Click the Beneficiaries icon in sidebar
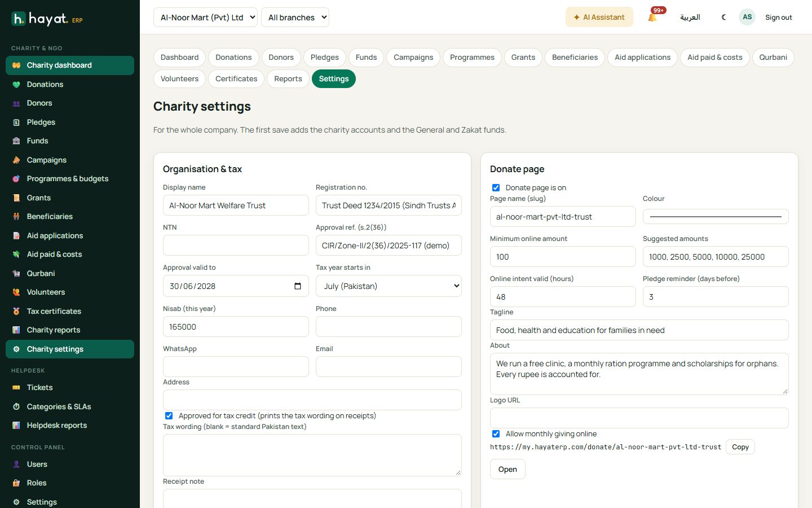Screen dimensions: 812x508 16,217
